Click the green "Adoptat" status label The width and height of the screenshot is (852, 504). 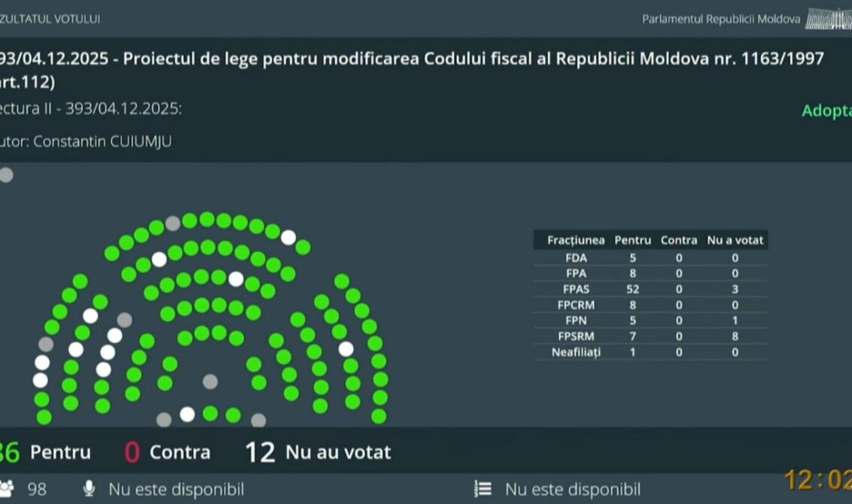click(x=826, y=111)
